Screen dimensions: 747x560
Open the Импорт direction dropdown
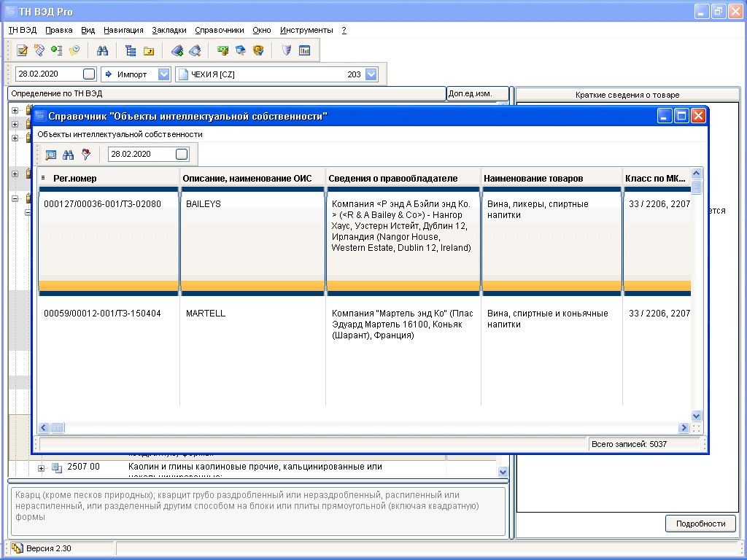click(164, 74)
